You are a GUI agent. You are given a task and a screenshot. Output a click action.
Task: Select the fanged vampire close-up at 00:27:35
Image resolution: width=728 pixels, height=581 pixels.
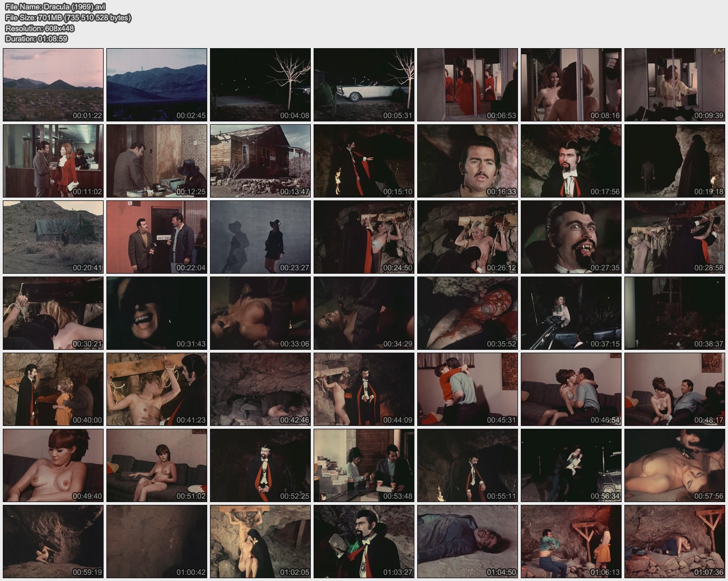(571, 237)
